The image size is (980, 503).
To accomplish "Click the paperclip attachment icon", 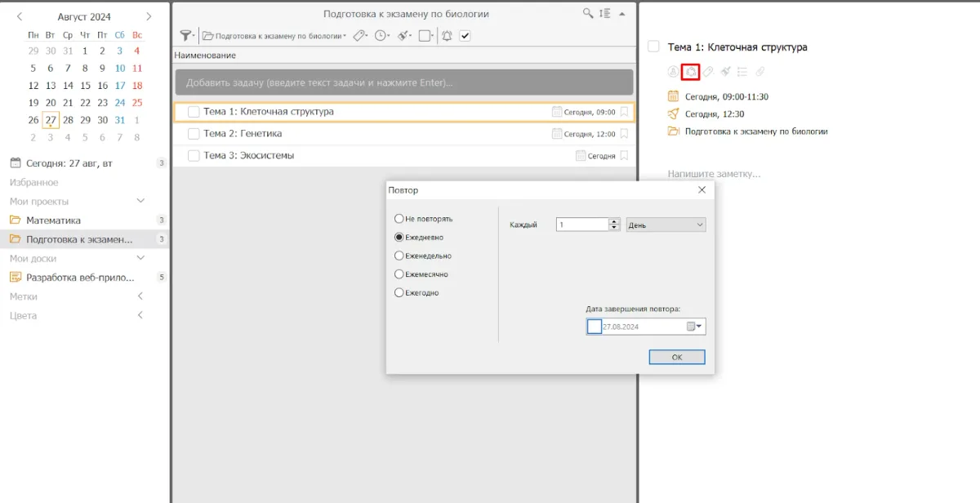I will coord(759,72).
